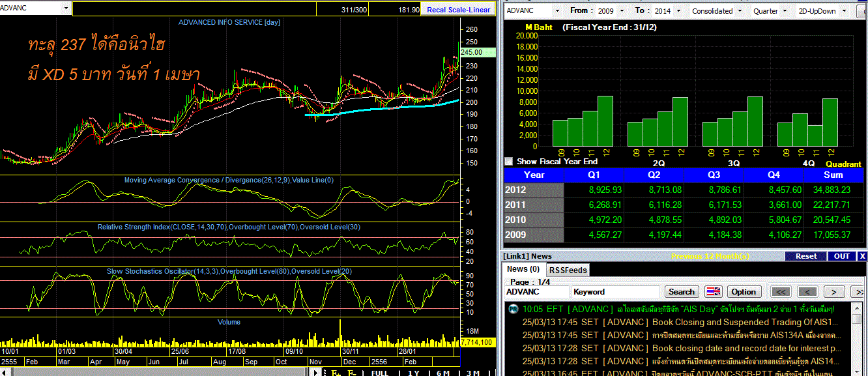
Task: Click the Sum column header
Action: (833, 175)
